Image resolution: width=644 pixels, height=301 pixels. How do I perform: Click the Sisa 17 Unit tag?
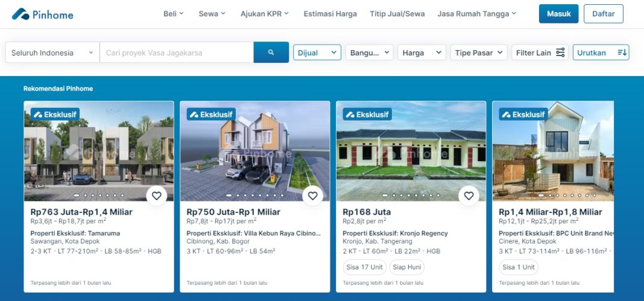tap(364, 267)
